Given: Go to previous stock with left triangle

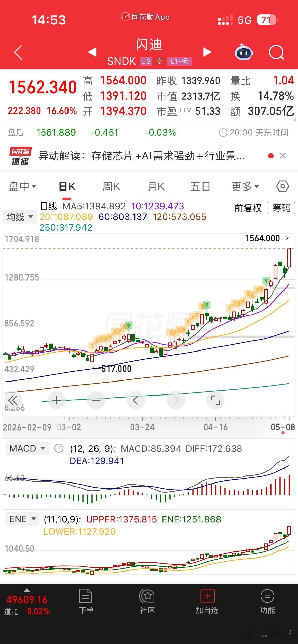Looking at the screenshot, I should (x=92, y=52).
